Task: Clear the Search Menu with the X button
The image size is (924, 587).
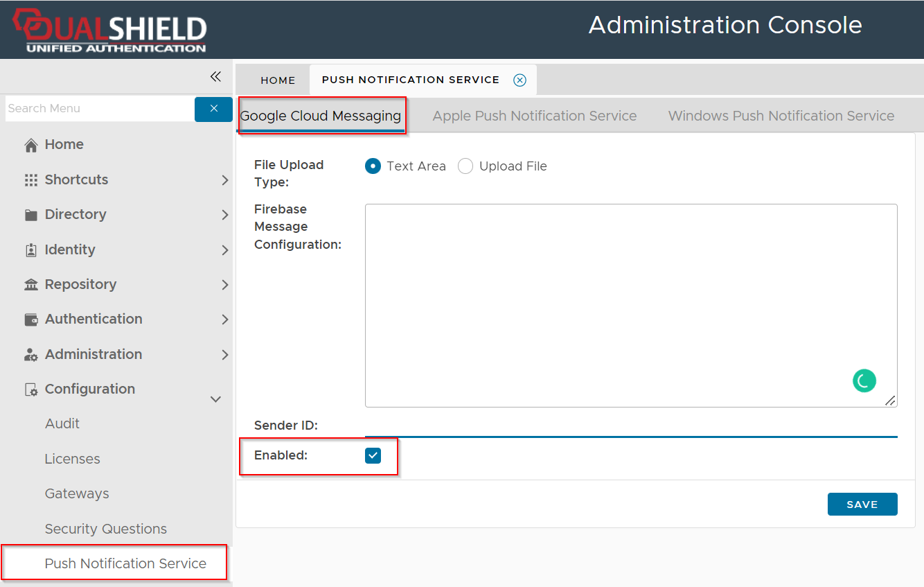Action: click(x=213, y=109)
